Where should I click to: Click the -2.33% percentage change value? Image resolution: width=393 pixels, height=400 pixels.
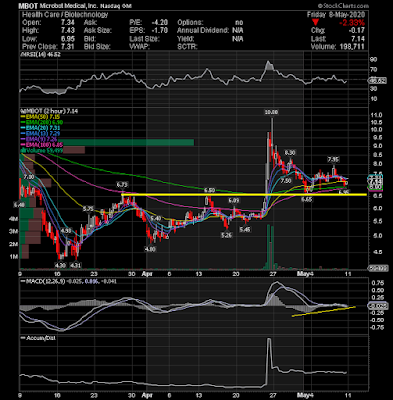[x=352, y=23]
